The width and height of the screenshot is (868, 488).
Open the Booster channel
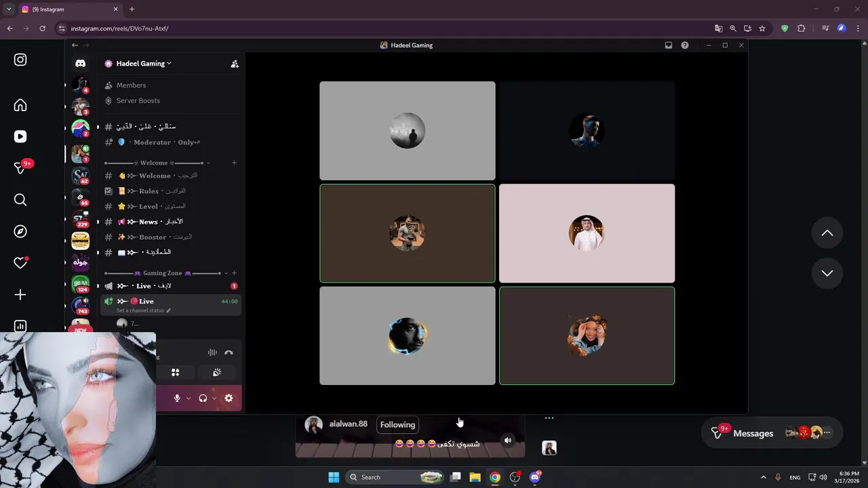point(171,237)
